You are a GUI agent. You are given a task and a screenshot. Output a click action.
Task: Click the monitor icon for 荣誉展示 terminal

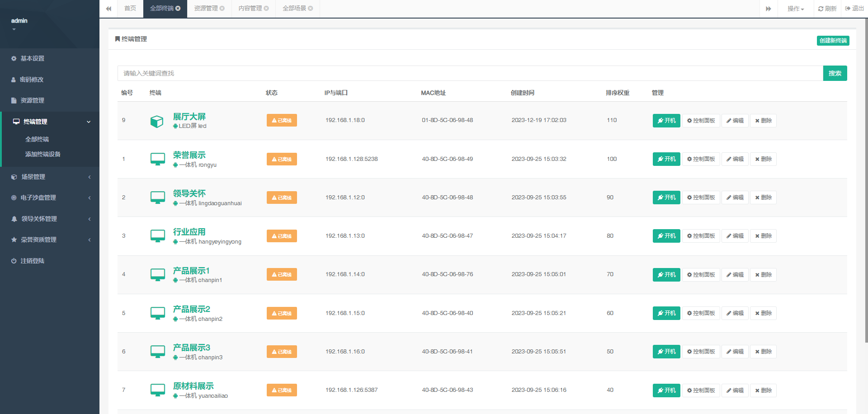tap(158, 159)
